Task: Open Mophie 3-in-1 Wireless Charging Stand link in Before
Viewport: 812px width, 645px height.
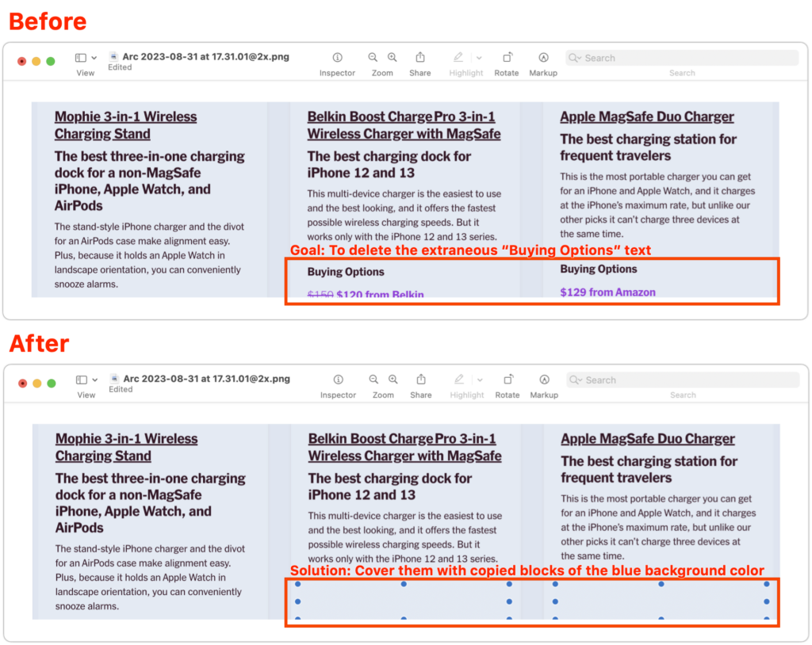Action: pyautogui.click(x=126, y=125)
